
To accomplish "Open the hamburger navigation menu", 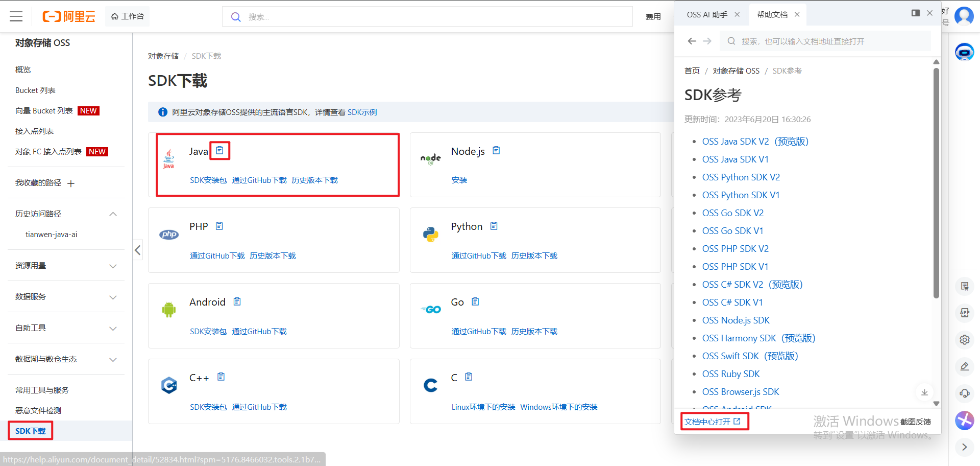I will pos(16,16).
